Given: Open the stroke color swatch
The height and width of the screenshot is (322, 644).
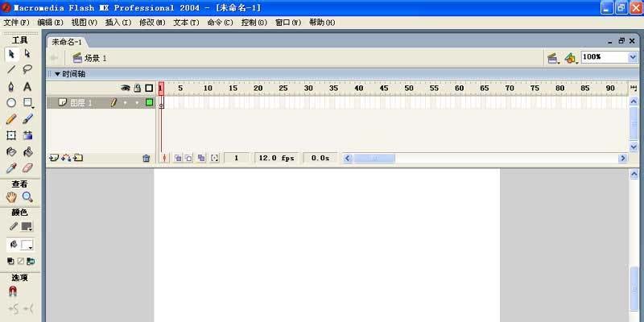Looking at the screenshot, I should [27, 226].
